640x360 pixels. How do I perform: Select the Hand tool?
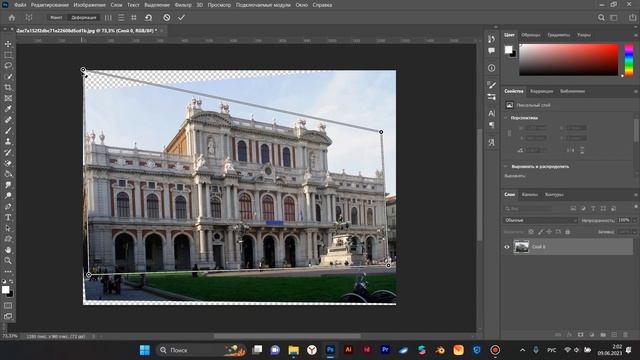coord(8,250)
